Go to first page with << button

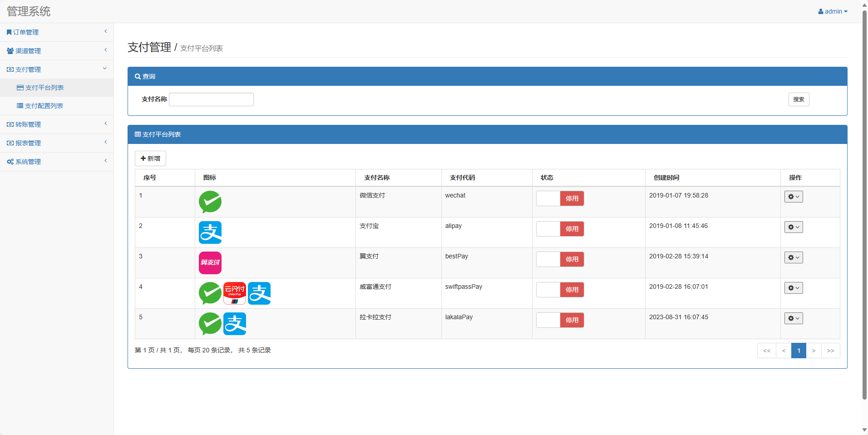(x=767, y=351)
